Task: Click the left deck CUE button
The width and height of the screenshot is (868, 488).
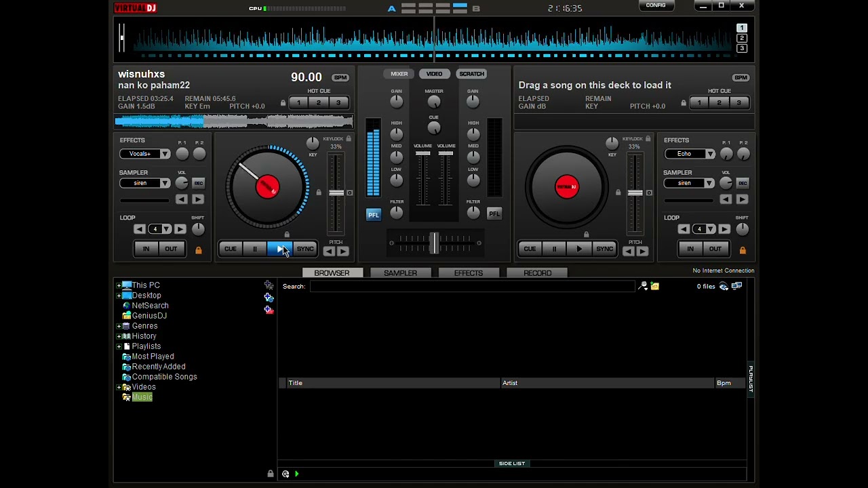Action: pos(231,249)
